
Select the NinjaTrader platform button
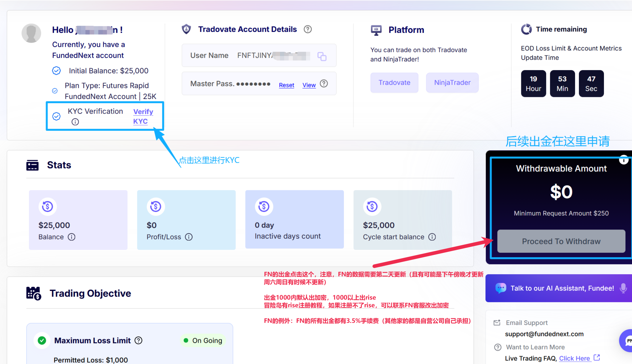click(452, 83)
